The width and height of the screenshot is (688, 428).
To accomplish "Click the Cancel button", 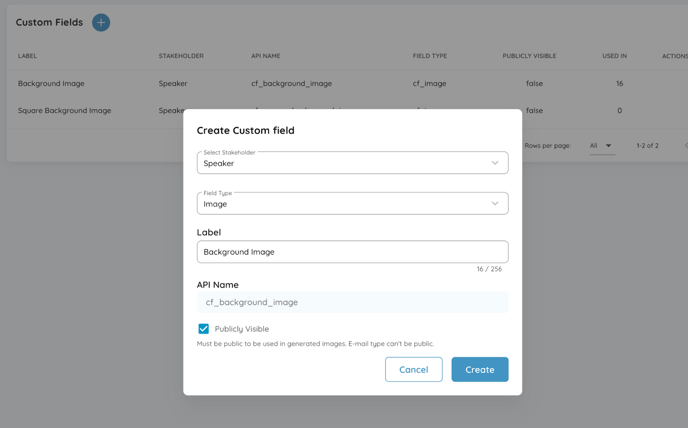I will click(x=414, y=370).
